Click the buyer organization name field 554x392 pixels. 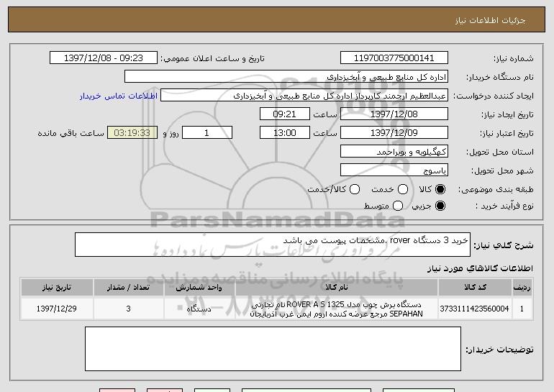coord(286,77)
